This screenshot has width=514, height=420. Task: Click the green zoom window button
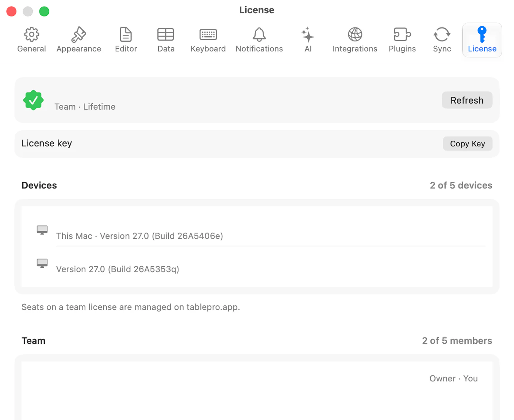(44, 11)
